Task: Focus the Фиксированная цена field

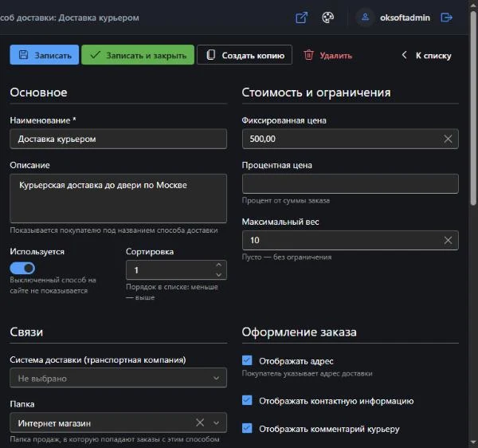Action: point(351,139)
